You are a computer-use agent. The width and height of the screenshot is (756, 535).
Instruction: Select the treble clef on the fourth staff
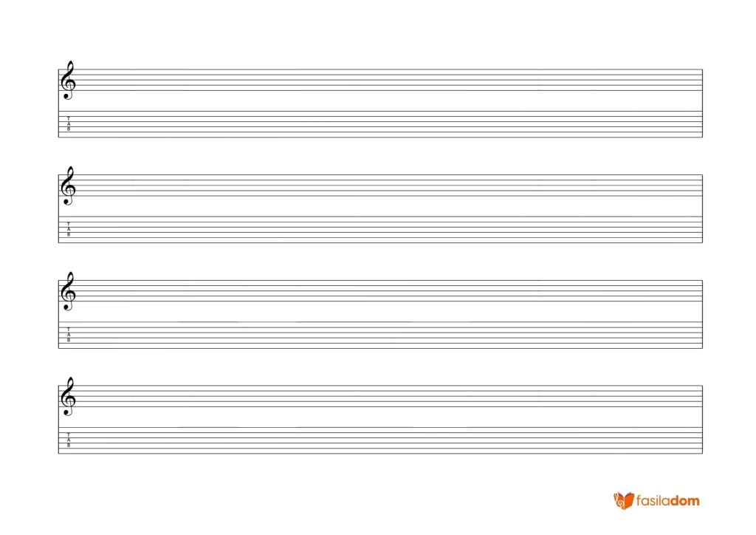click(69, 396)
